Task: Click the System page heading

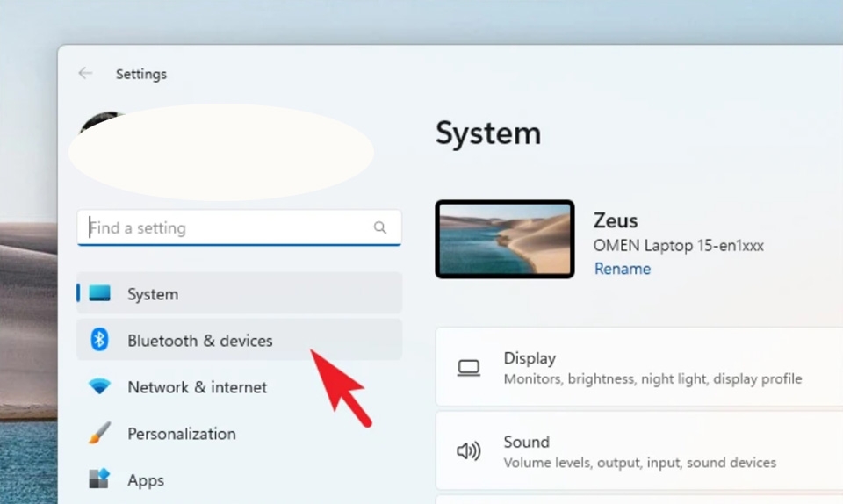Action: [x=488, y=133]
